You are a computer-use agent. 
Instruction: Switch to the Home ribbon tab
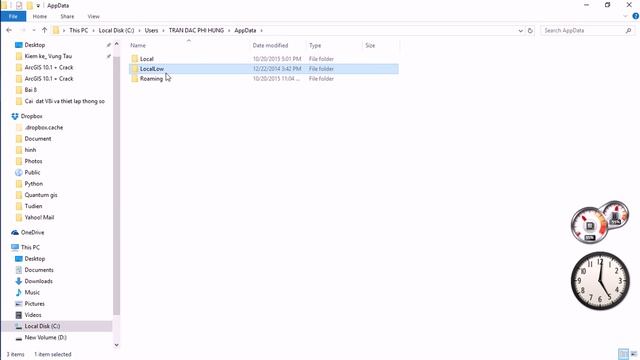(x=40, y=16)
